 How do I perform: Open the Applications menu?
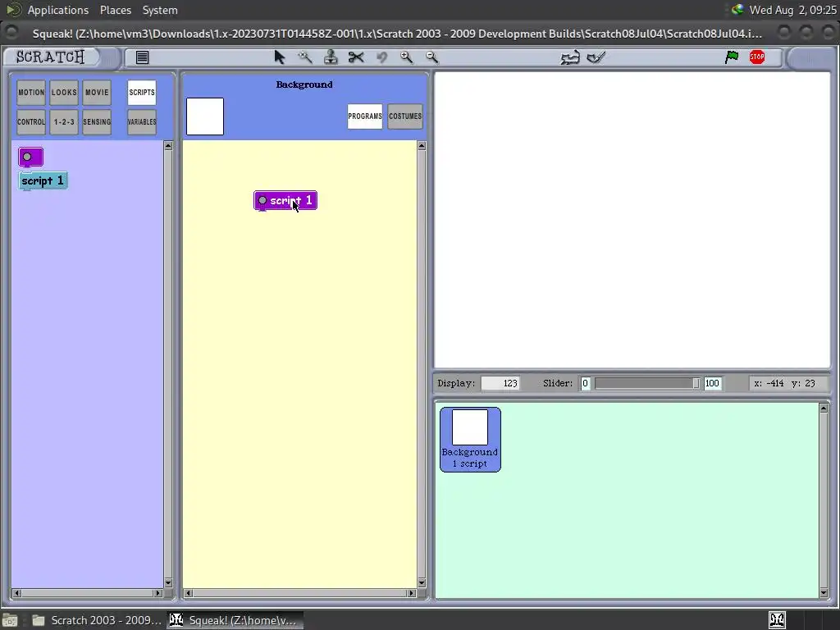tap(58, 10)
